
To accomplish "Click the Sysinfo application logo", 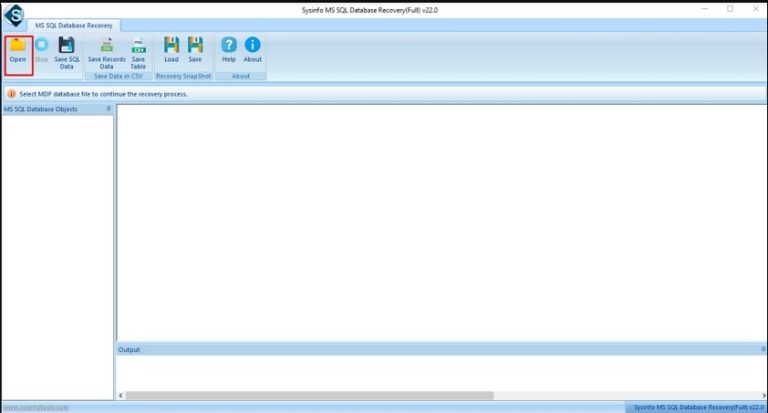I will pos(14,15).
